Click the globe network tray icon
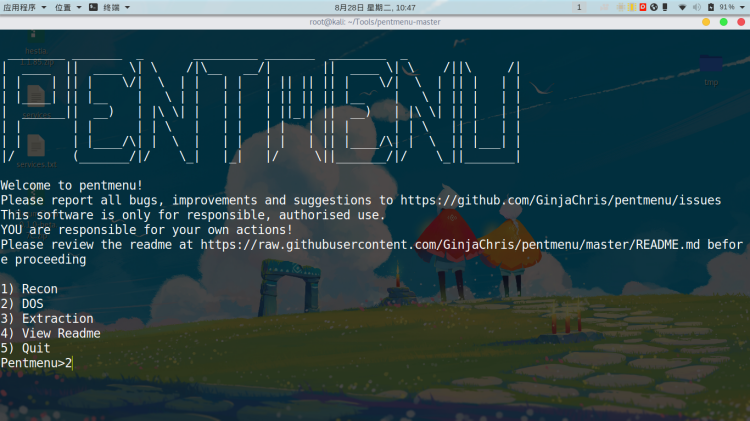This screenshot has width=750, height=421. tap(654, 7)
